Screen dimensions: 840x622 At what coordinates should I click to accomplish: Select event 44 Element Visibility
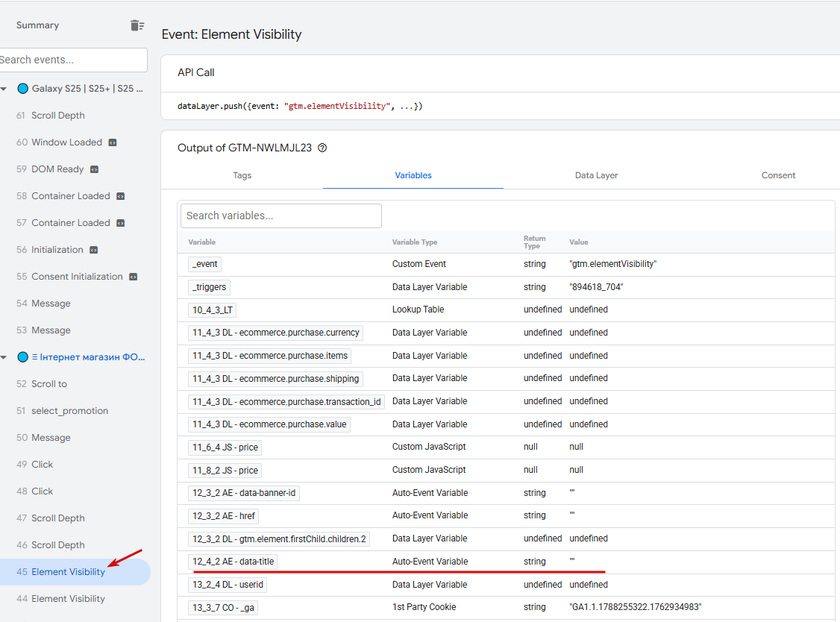[68, 599]
